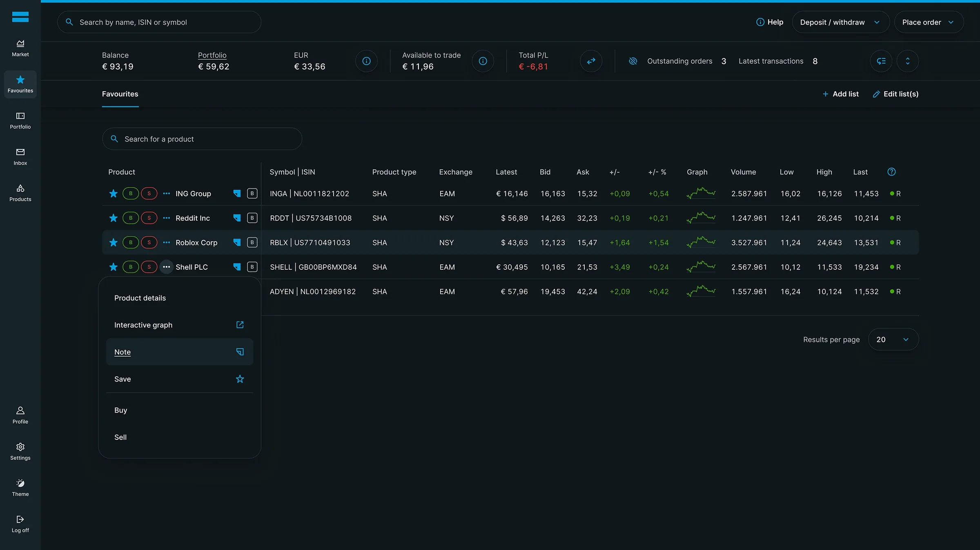Viewport: 980px width, 550px height.
Task: Expand the Deposit / withdraw dropdown
Action: [840, 22]
